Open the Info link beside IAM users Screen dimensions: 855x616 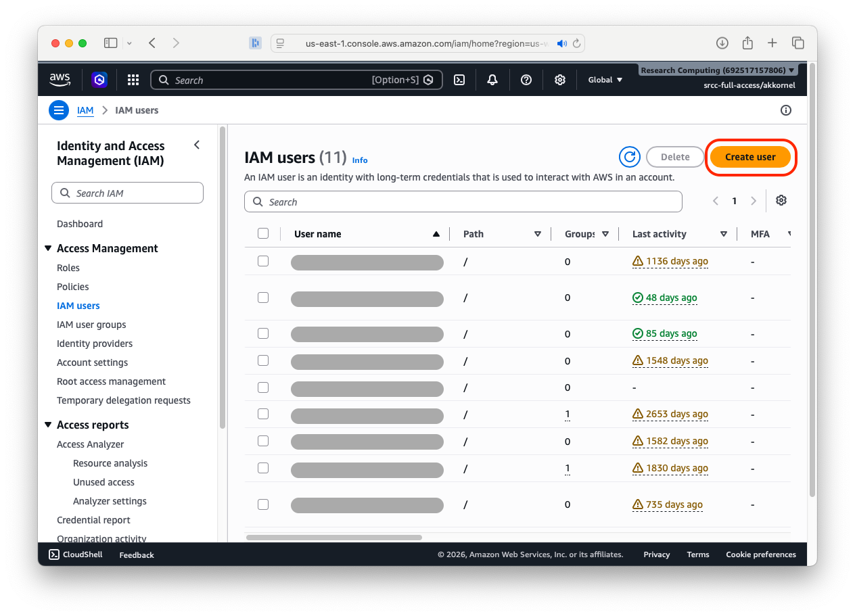[360, 160]
